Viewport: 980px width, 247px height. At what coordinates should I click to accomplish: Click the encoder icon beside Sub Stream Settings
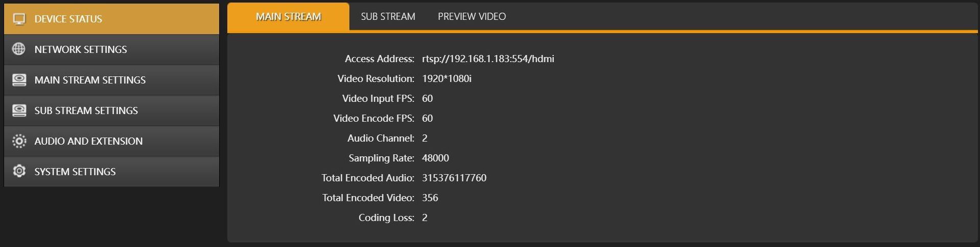[x=19, y=110]
